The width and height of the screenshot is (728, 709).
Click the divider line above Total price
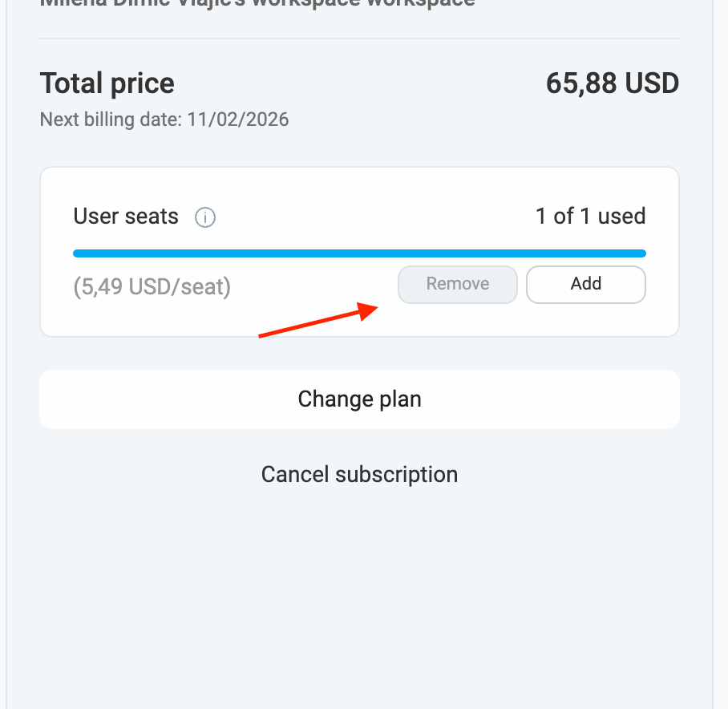pos(359,38)
